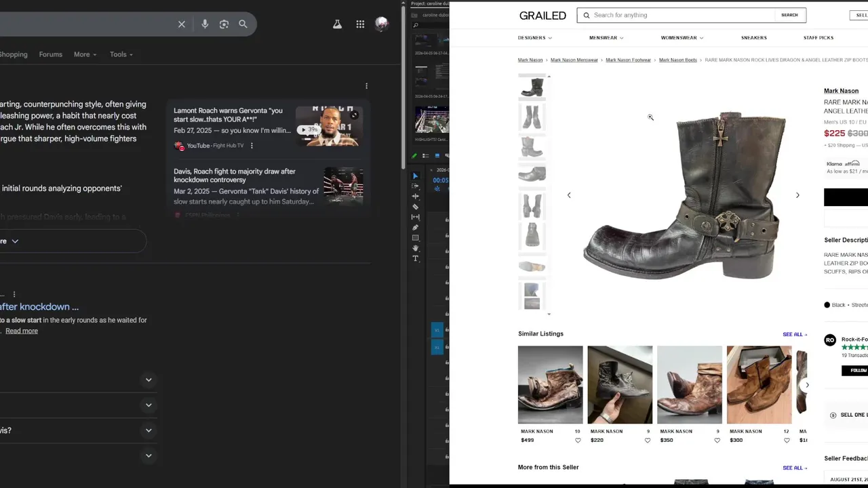Click the Google search magnifier icon
Image resolution: width=868 pixels, height=488 pixels.
coord(243,24)
